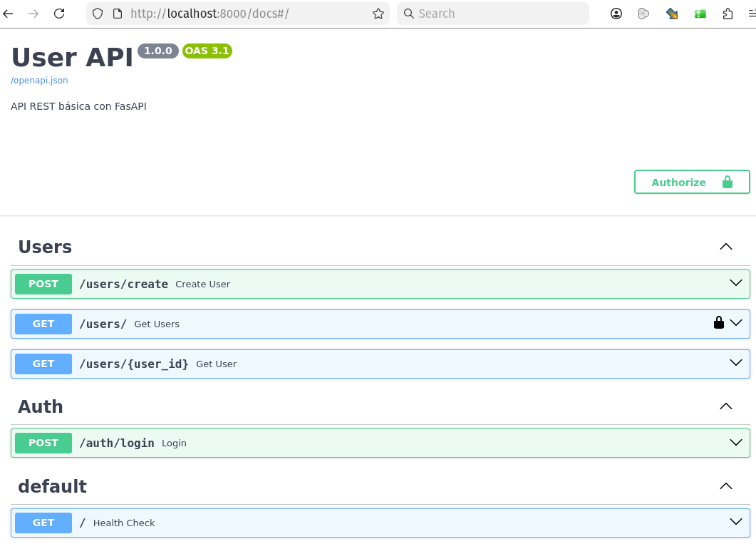Reload the docs page

pyautogui.click(x=59, y=14)
